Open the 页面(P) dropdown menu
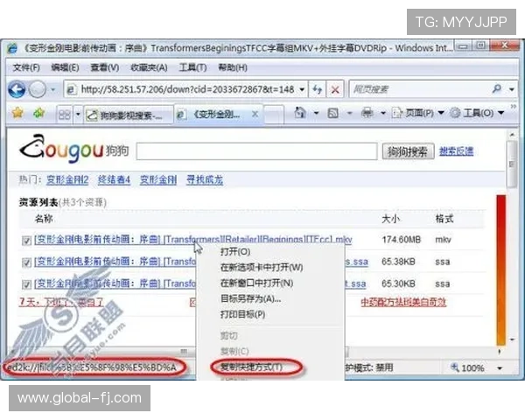525x420 pixels. pyautogui.click(x=418, y=113)
